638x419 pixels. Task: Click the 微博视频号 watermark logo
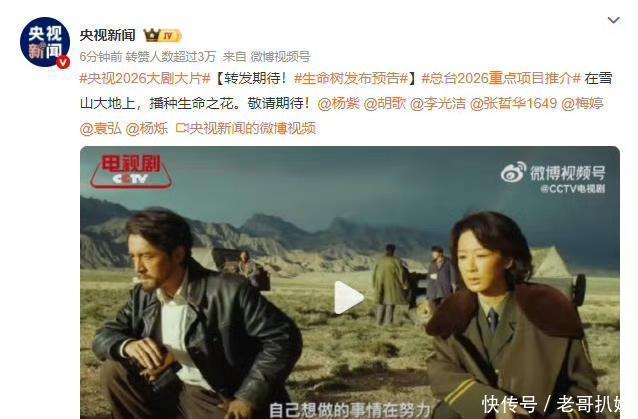554,177
